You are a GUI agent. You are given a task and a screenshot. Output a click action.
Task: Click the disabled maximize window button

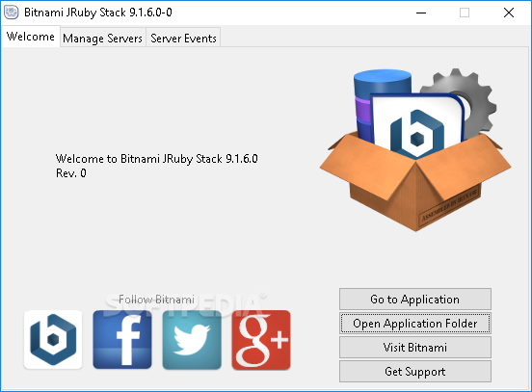coord(465,13)
